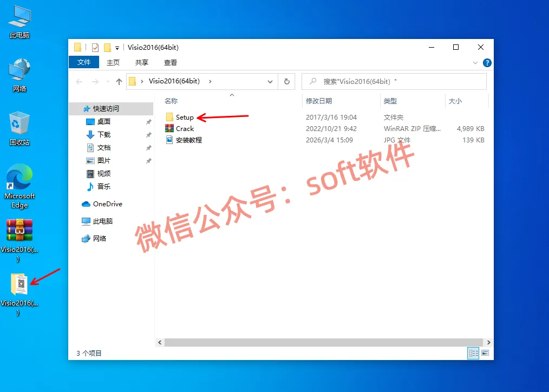The image size is (549, 392).
Task: Open 图片 in quick access
Action: click(103, 161)
